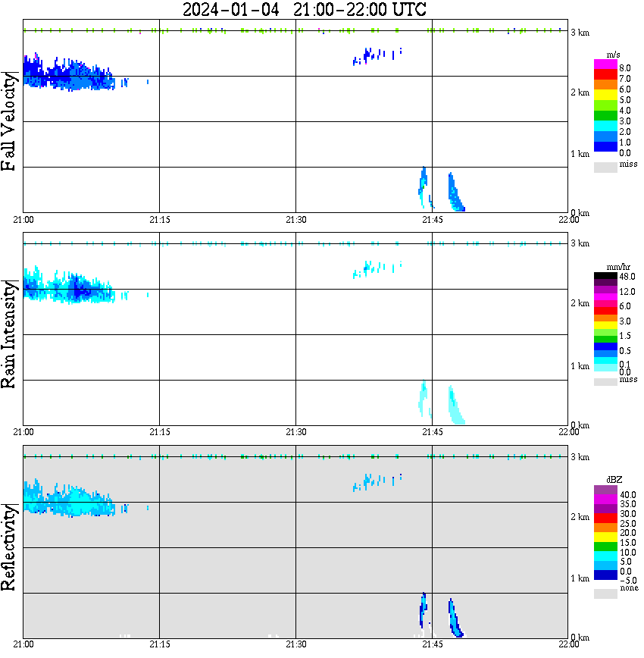Click the '48.0' value in the mm/hr legend
This screenshot has width=644, height=658.
pyautogui.click(x=627, y=277)
